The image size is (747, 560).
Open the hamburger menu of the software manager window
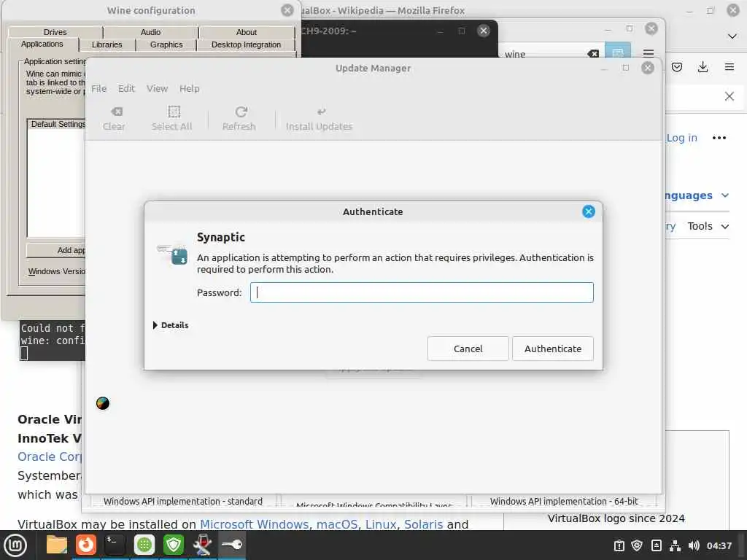(649, 52)
